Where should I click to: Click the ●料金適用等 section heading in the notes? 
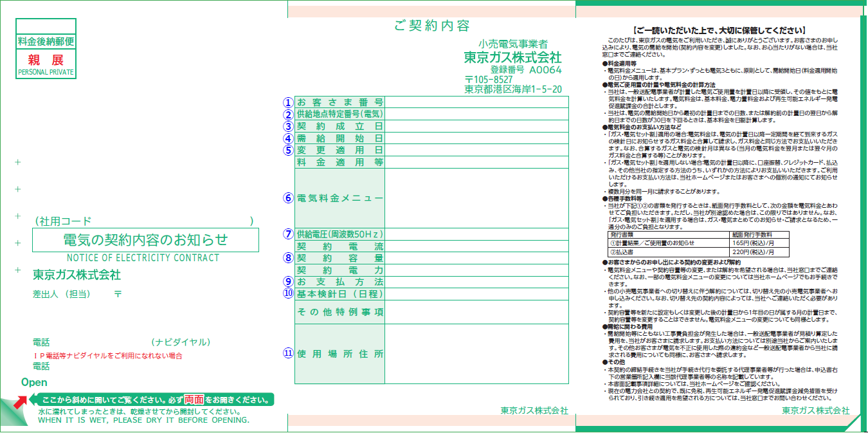tap(620, 64)
